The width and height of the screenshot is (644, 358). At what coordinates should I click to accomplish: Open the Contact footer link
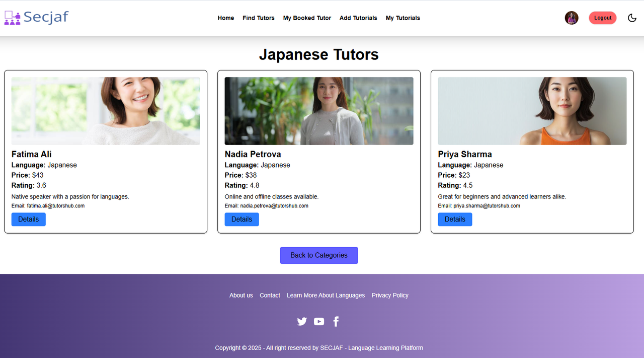(270, 296)
